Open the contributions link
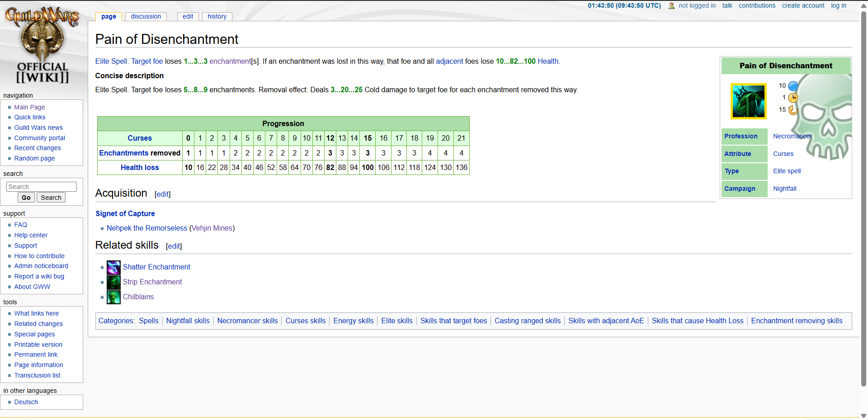Screen dimensions: 868x420 tap(757, 5)
